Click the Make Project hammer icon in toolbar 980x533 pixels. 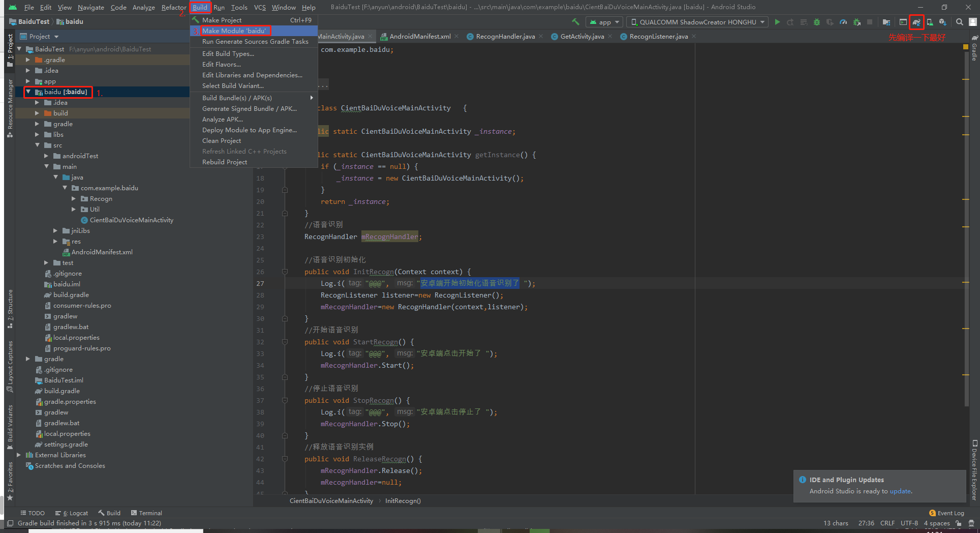[575, 22]
